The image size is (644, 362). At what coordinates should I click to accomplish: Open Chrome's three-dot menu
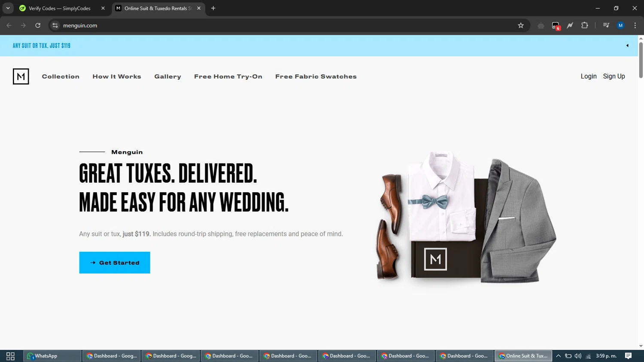635,25
